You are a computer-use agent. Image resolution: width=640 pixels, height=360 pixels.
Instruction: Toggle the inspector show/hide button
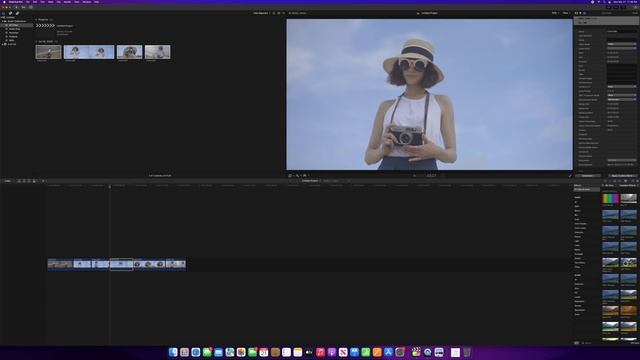623,7
